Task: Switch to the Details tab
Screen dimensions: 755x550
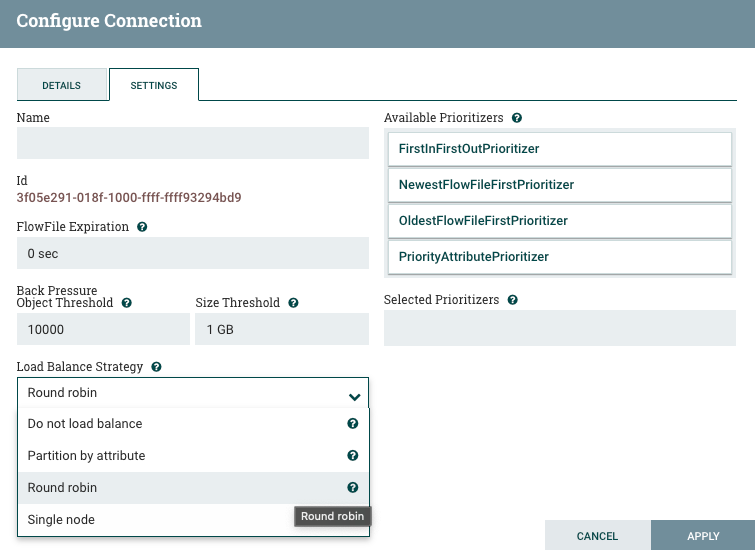Action: coord(62,86)
